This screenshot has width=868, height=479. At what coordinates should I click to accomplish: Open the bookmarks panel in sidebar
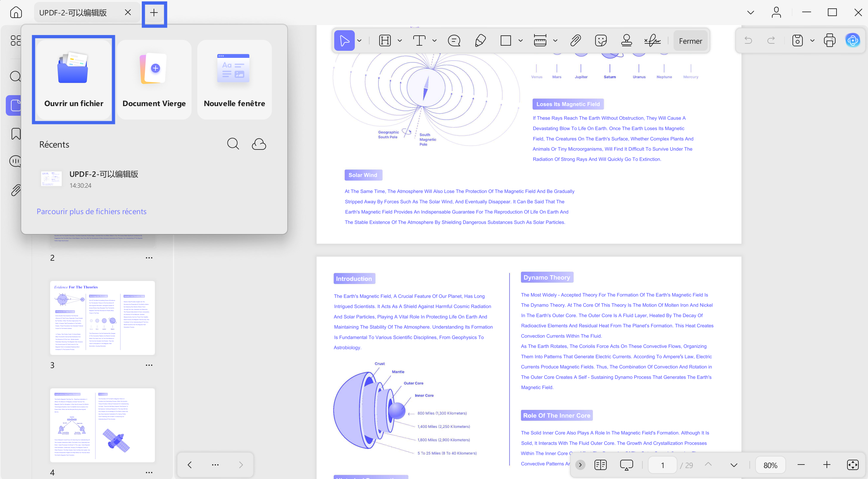[x=16, y=134]
